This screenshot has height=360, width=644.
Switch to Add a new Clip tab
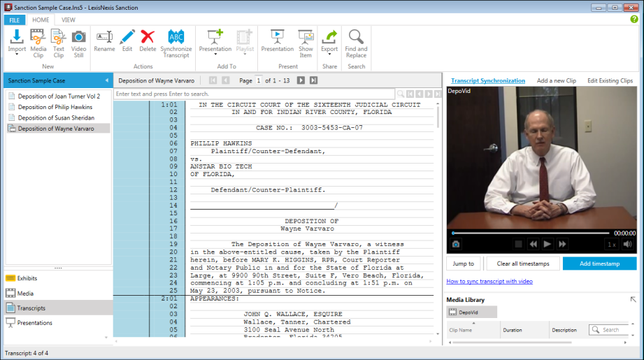coord(556,81)
